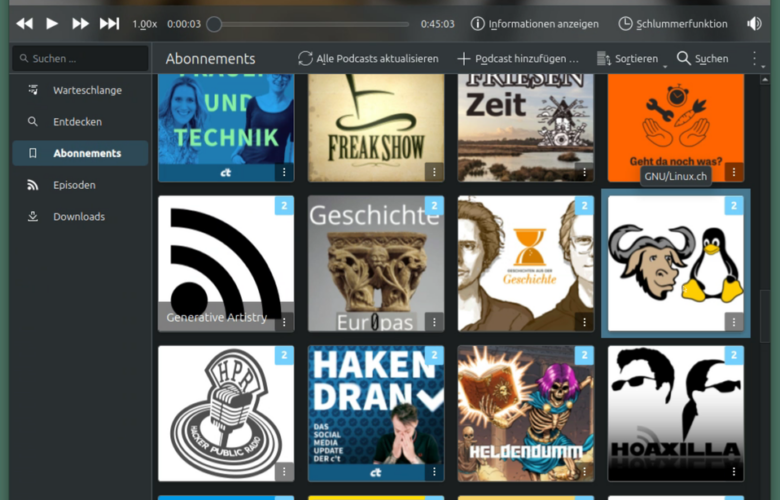Skip forward with the fast-forward button
Image resolution: width=780 pixels, height=500 pixels.
(80, 23)
